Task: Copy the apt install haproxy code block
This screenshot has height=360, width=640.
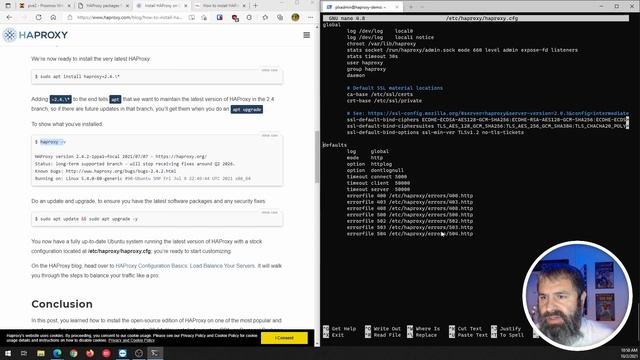Action: (x=269, y=70)
